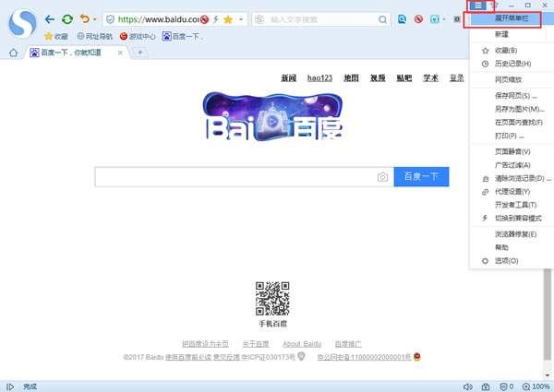Image resolution: width=554 pixels, height=392 pixels.
Task: Open 百度一下 bookmark on bookmarks bar
Action: click(183, 36)
